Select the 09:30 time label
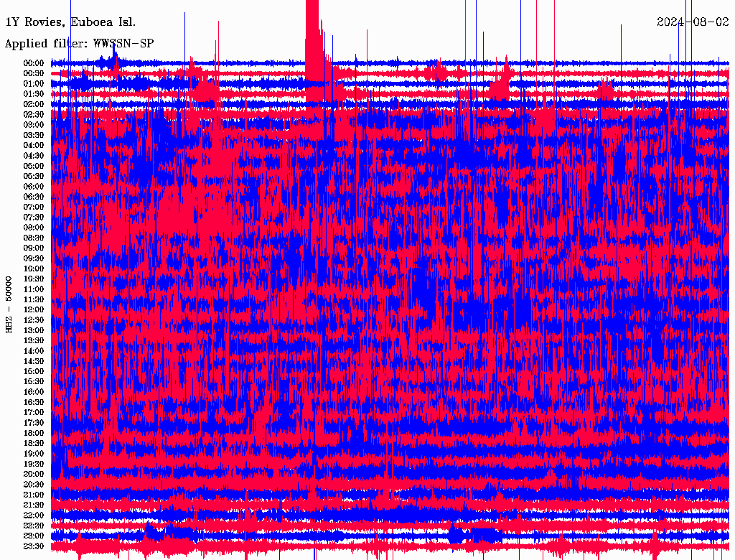This screenshot has width=735, height=560. [x=34, y=258]
